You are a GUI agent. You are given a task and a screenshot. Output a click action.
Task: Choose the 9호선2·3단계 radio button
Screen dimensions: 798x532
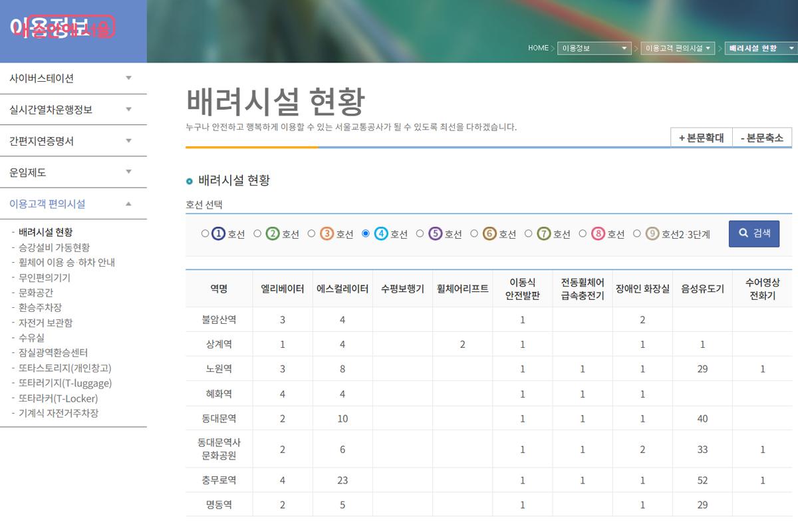[637, 233]
